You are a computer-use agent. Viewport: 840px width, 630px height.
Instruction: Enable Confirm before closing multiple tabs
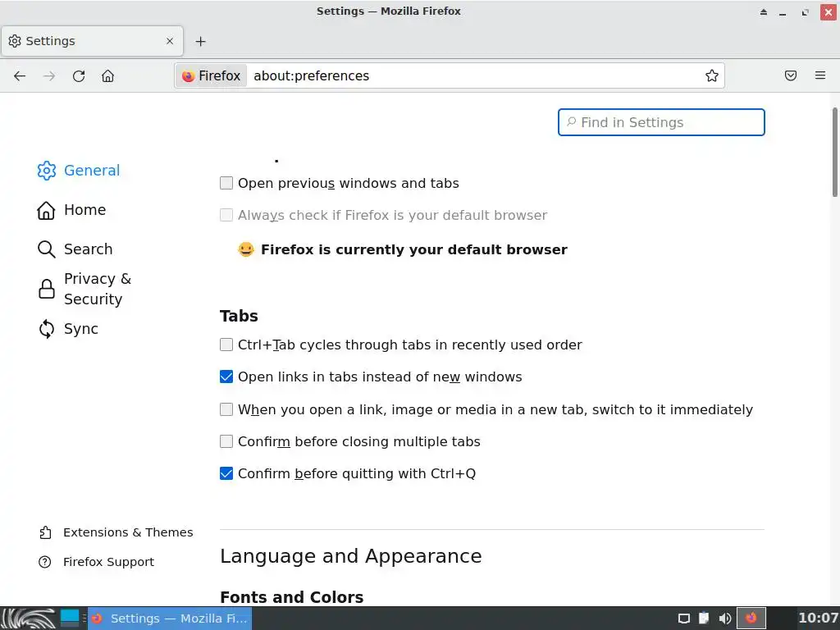click(x=226, y=441)
